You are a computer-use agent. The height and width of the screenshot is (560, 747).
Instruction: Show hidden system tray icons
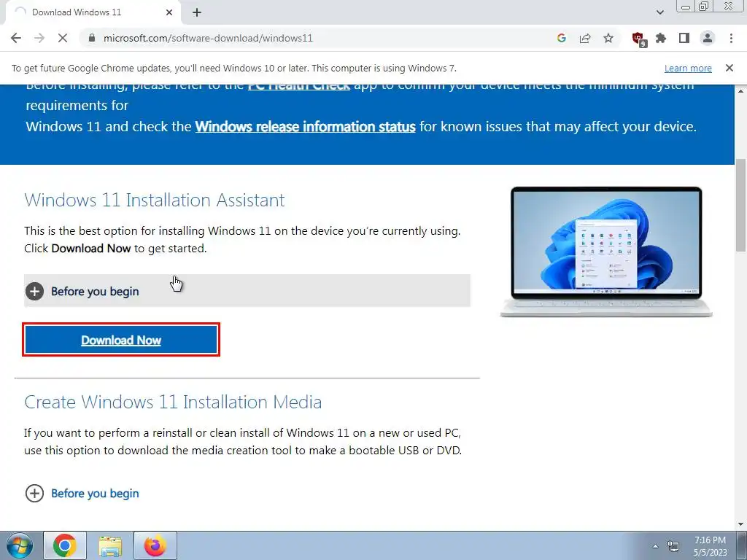pyautogui.click(x=656, y=546)
